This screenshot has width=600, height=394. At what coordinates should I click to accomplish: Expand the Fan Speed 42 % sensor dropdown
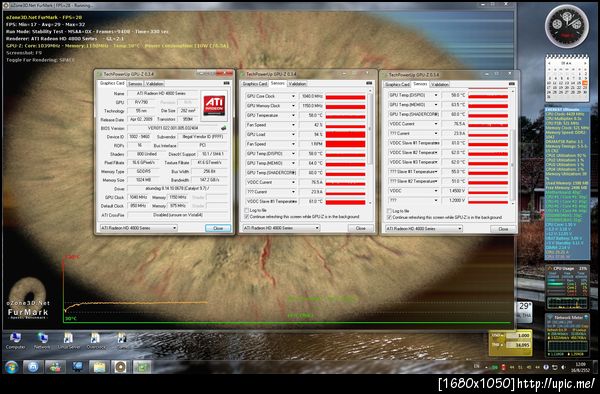click(293, 125)
